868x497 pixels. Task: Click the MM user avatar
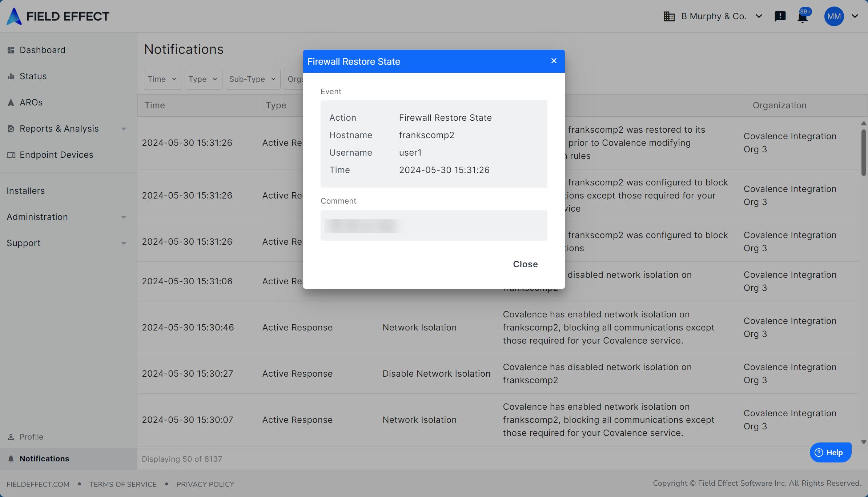[x=834, y=16]
